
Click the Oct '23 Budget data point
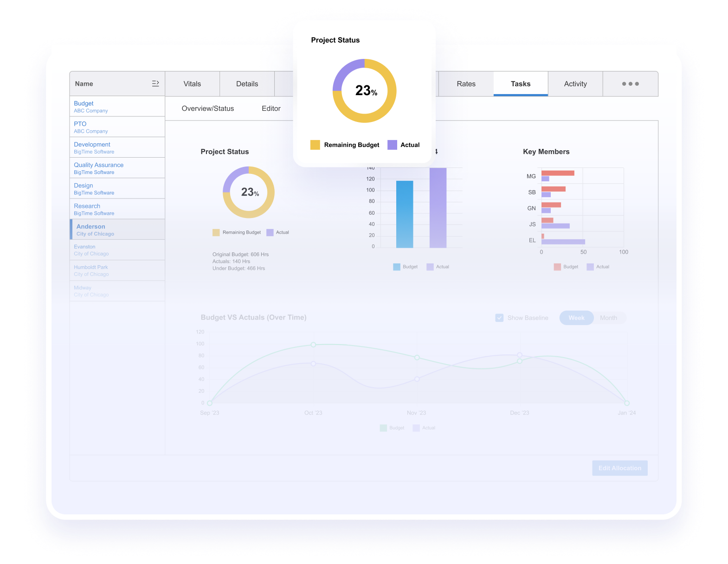tap(313, 345)
